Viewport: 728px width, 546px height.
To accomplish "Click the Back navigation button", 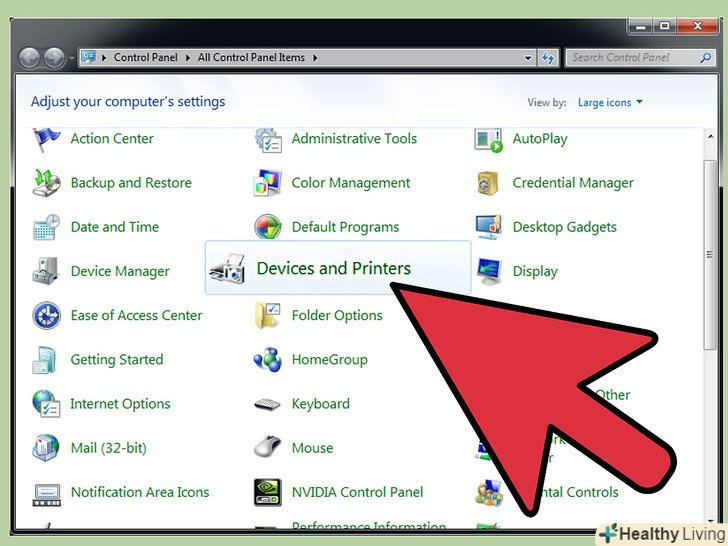I will tap(30, 58).
